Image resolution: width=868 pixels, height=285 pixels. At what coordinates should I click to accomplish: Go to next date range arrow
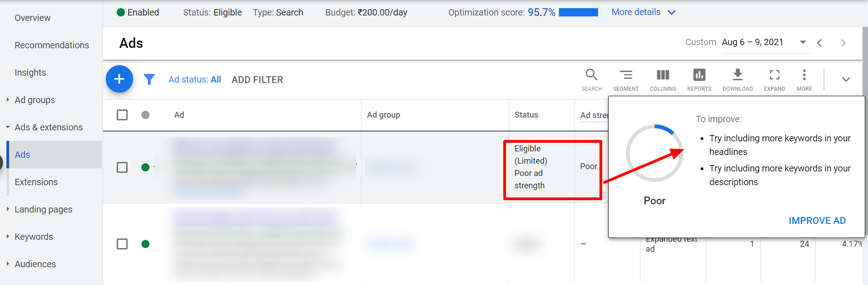point(843,43)
